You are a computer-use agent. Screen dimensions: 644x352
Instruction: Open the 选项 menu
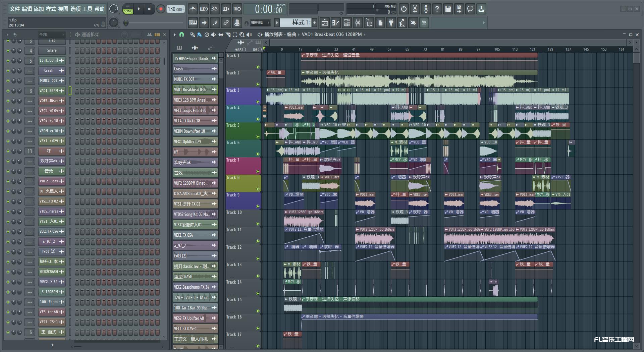tap(75, 9)
